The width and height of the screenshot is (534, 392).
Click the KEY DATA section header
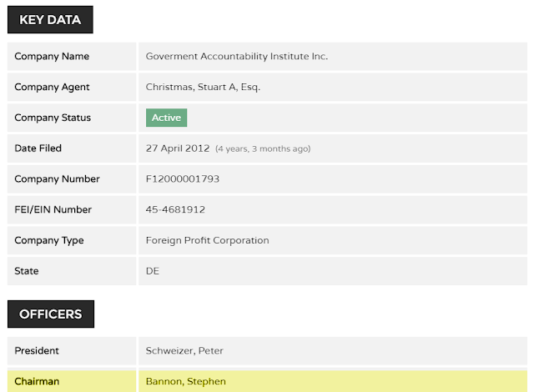tap(50, 19)
